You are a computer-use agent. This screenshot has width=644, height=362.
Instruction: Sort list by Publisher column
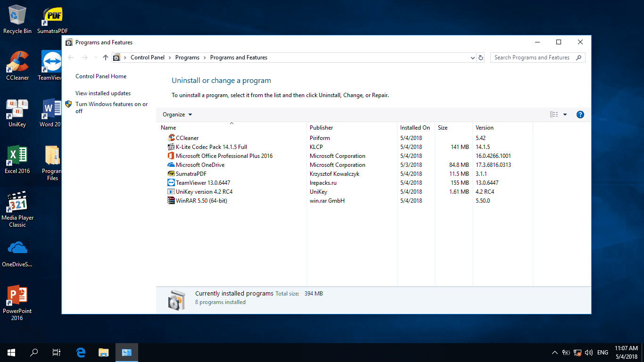click(x=352, y=128)
